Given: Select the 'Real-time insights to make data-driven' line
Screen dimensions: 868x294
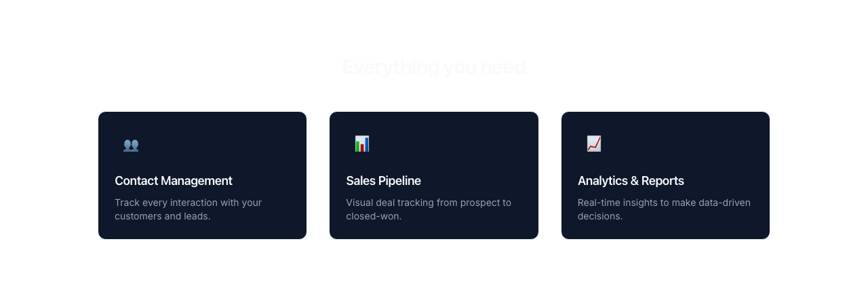Looking at the screenshot, I should [664, 203].
